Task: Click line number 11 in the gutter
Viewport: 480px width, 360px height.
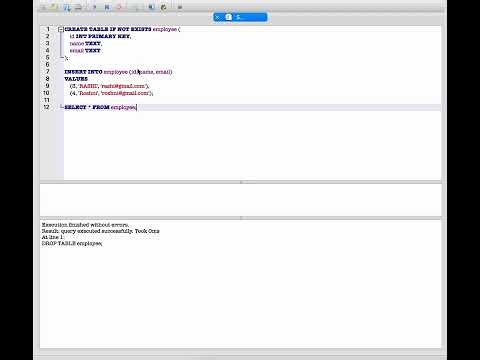Action: pyautogui.click(x=47, y=100)
